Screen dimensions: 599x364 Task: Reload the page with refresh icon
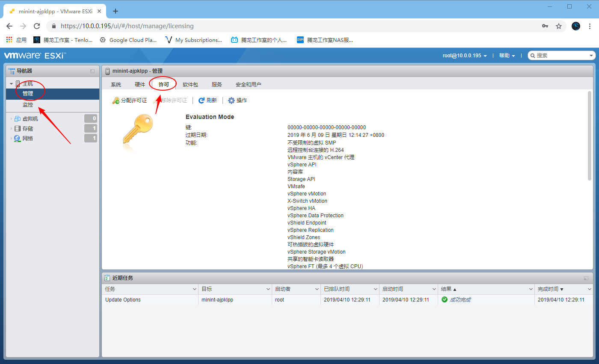coord(37,26)
